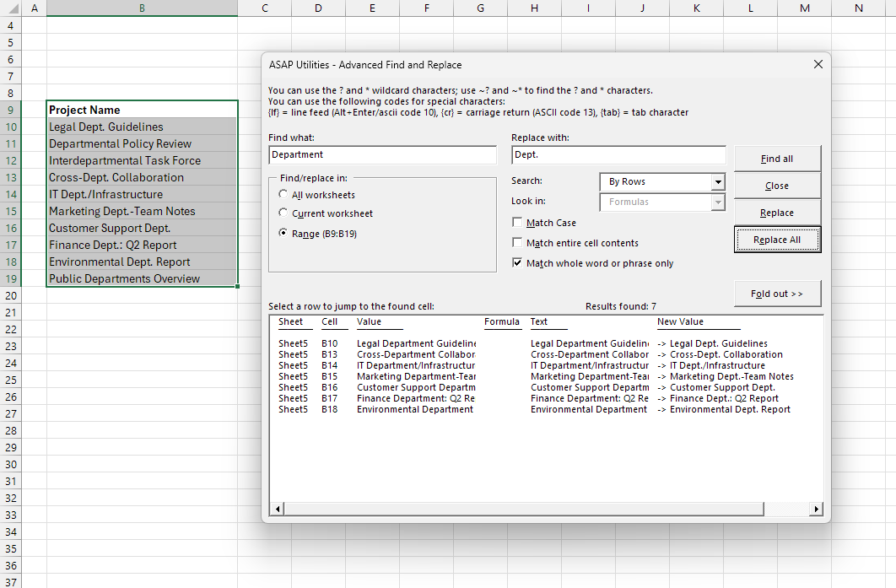Image resolution: width=896 pixels, height=588 pixels.
Task: Click the Select All corner triangle
Action: pyautogui.click(x=11, y=8)
